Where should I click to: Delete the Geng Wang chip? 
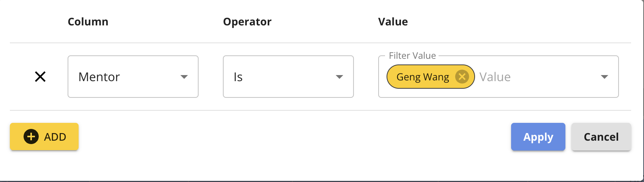click(462, 77)
